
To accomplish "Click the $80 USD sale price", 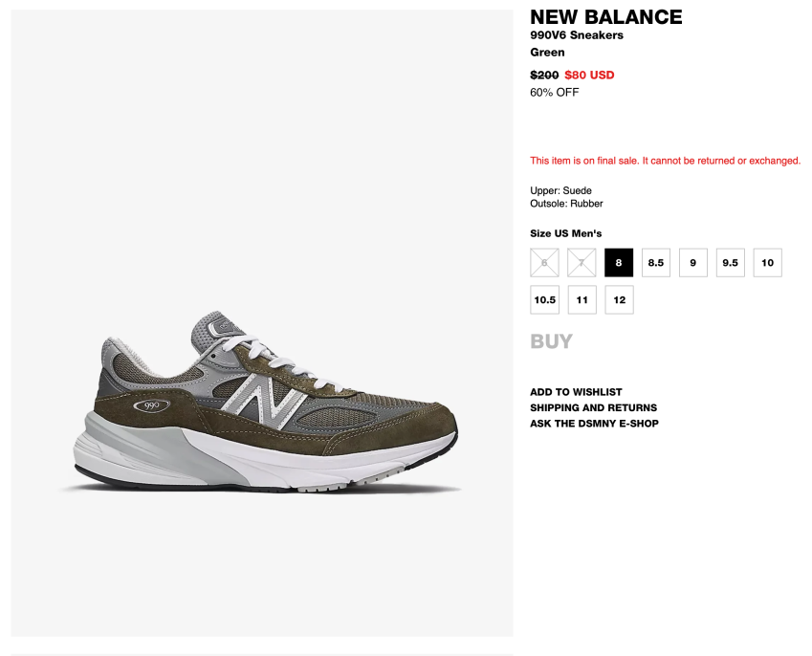I will point(589,75).
